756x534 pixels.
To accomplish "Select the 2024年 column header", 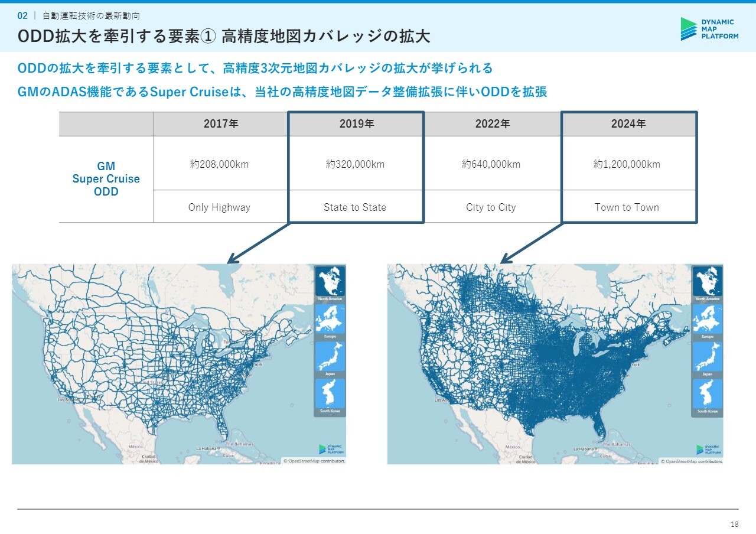I will pyautogui.click(x=628, y=124).
